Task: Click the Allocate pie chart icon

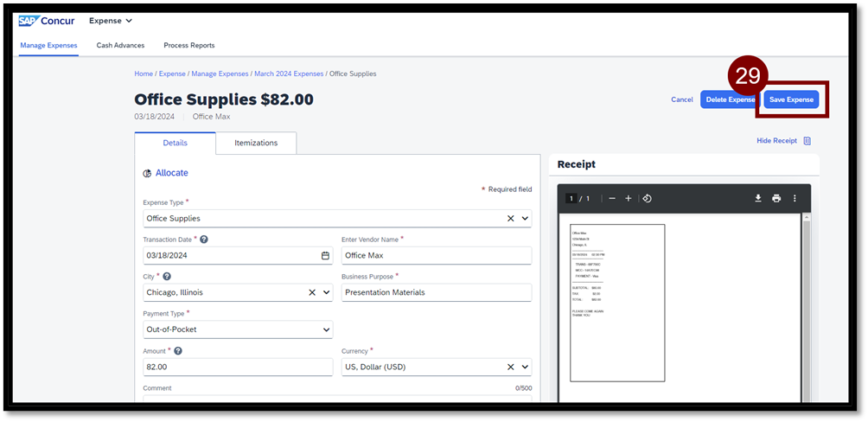Action: (x=147, y=174)
